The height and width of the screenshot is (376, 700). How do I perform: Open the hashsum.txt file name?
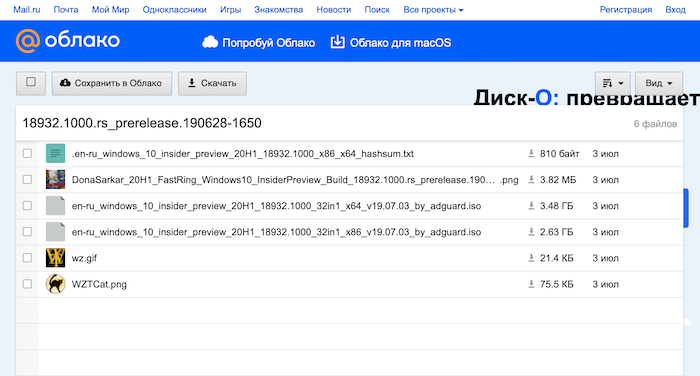(242, 154)
